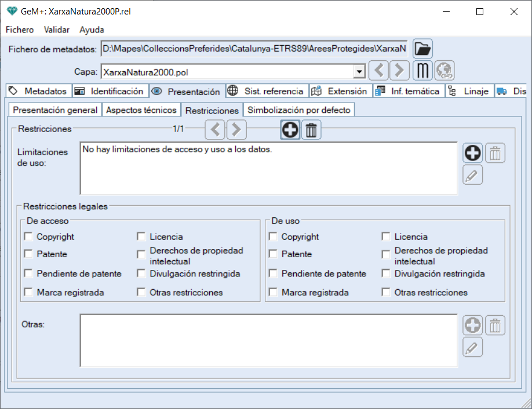Screen dimensions: 532x409
Task: Check Licencia under De uso
Action: point(386,236)
